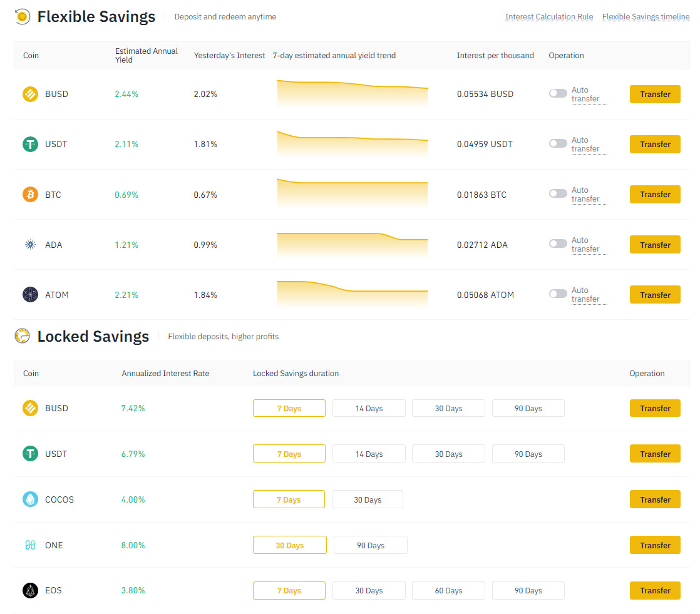Click Transfer for locked BUSD
The width and height of the screenshot is (700, 614).
(655, 408)
